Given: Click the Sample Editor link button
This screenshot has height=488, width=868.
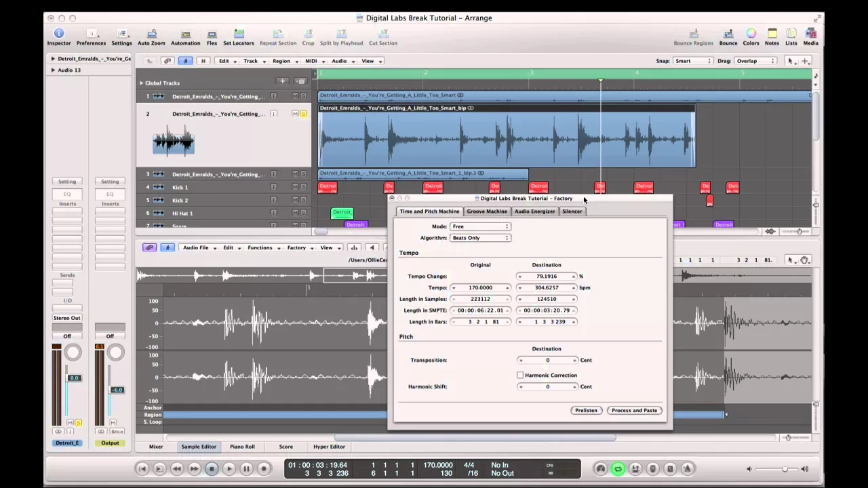Looking at the screenshot, I should coord(150,247).
